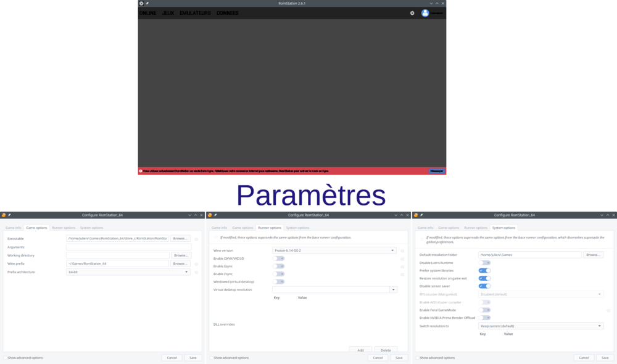Click the pin icon in the right Configure window title bar

click(x=422, y=215)
